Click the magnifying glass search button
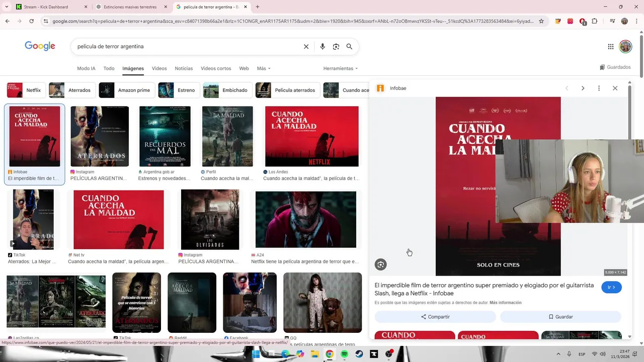The image size is (644, 362). coord(349,46)
